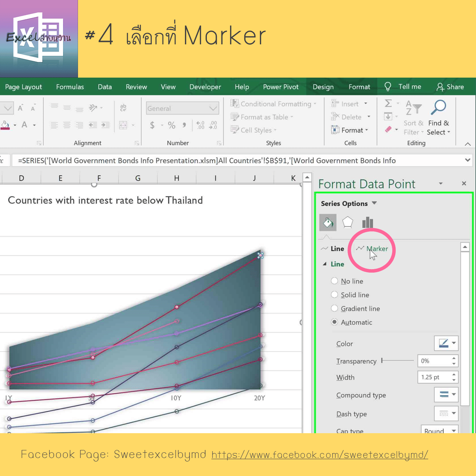The height and width of the screenshot is (476, 476).
Task: Apply percent style number format
Action: coord(172,125)
